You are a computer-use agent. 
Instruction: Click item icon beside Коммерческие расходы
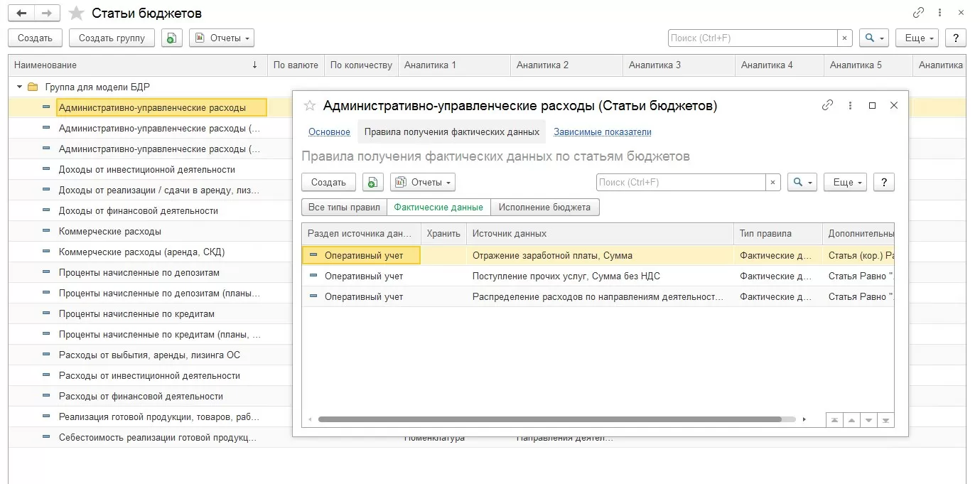(x=46, y=232)
